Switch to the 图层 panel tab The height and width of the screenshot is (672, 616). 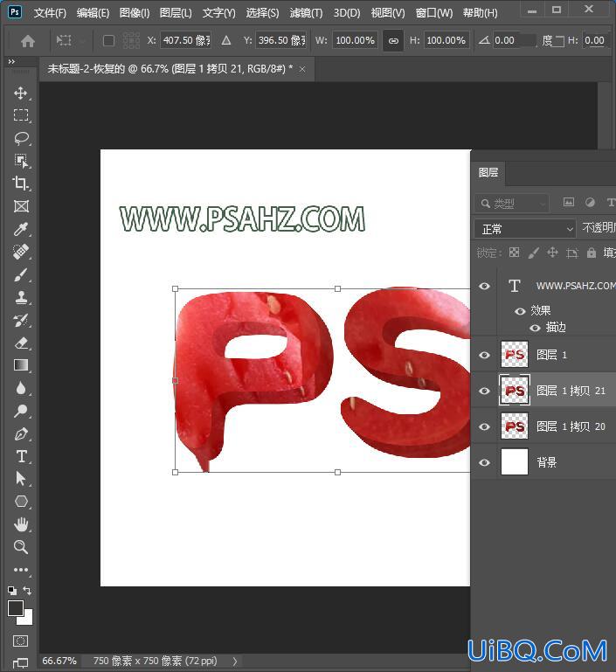(x=488, y=173)
